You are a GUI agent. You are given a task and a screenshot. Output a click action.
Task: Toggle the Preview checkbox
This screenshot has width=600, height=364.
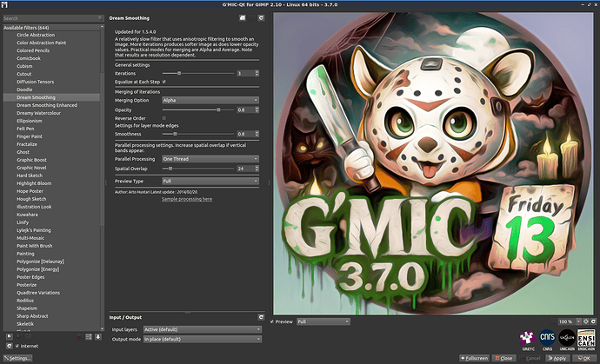[272, 321]
